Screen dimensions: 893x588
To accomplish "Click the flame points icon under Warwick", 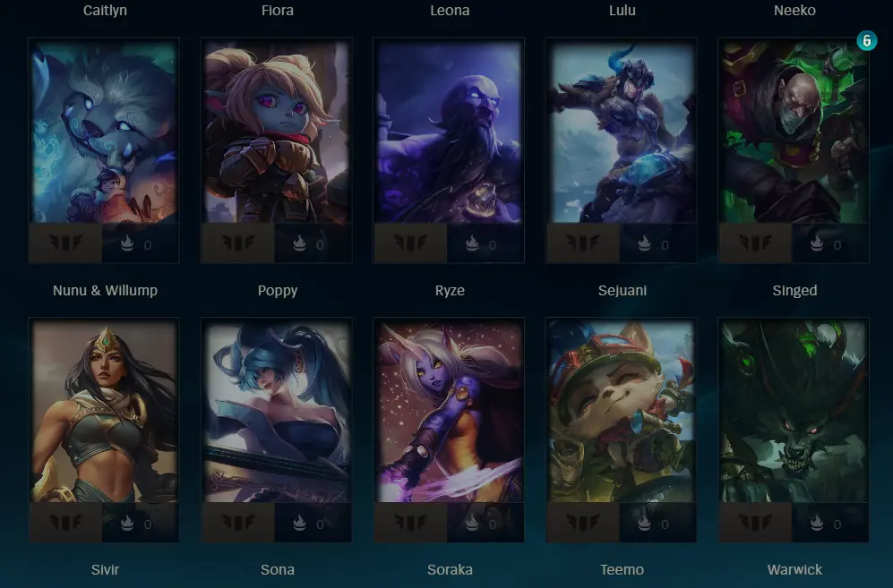I will coord(817,522).
